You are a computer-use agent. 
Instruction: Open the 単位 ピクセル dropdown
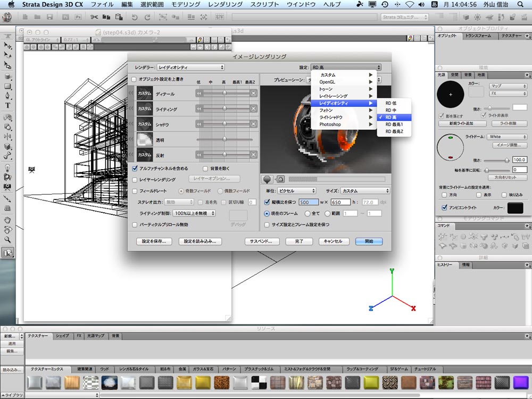click(297, 190)
